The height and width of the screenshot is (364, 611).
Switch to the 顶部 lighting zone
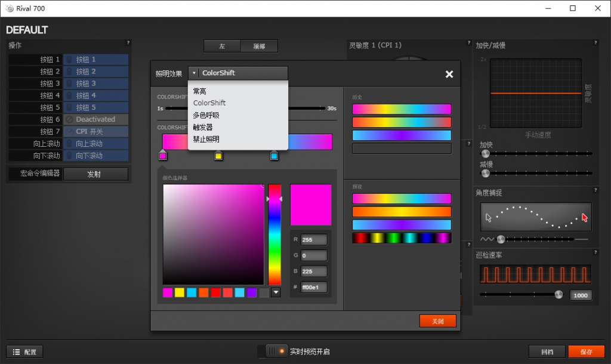[259, 46]
